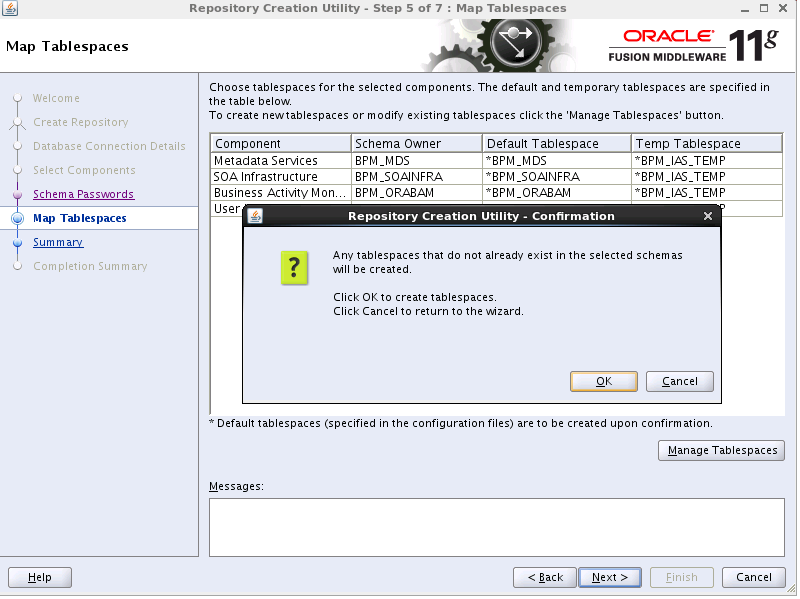Click the Default Tablespace column header
Image resolution: width=800 pixels, height=599 pixels.
click(557, 144)
